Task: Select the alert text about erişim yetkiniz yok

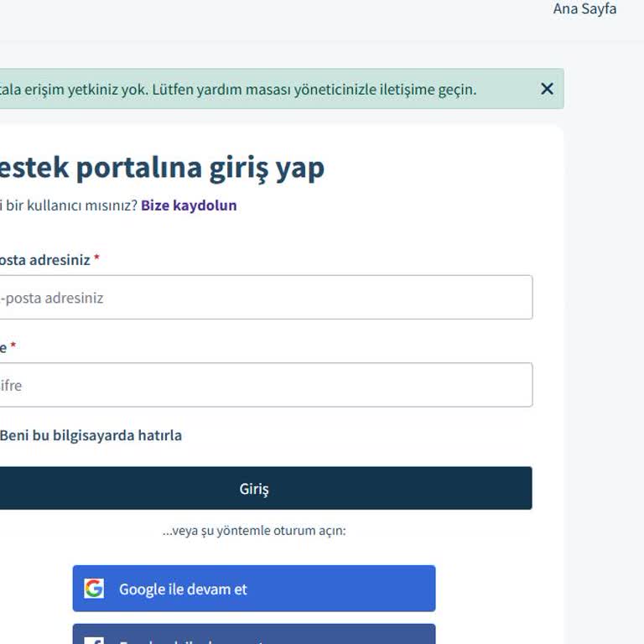Action: 238,89
